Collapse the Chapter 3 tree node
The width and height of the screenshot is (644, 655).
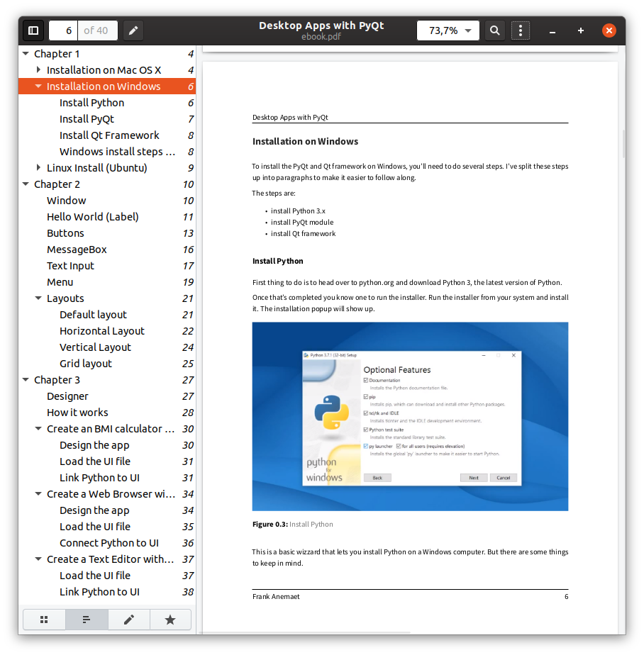tap(26, 380)
